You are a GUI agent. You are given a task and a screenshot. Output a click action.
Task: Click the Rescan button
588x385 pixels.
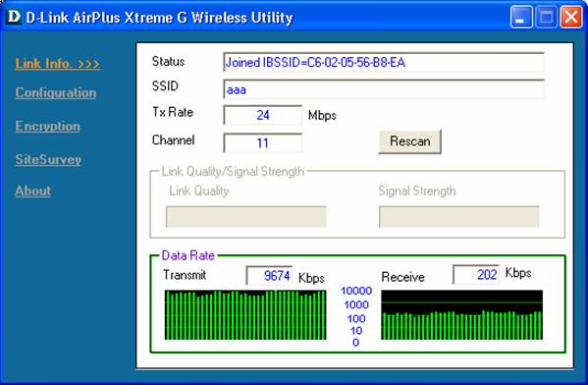coord(410,141)
